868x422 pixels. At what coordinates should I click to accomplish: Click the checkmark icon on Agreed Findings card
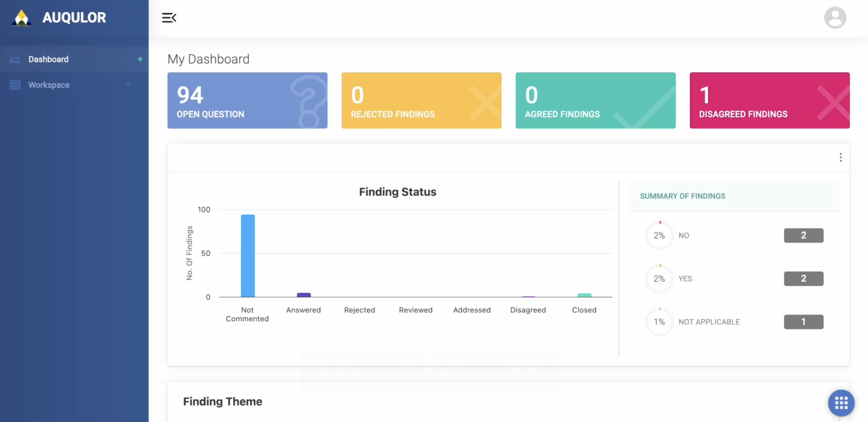coord(644,107)
